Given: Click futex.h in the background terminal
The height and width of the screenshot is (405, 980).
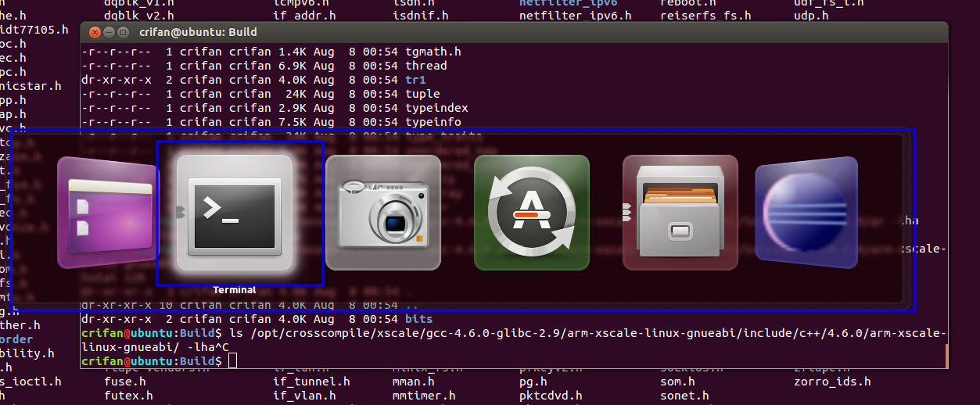Looking at the screenshot, I should tap(128, 396).
